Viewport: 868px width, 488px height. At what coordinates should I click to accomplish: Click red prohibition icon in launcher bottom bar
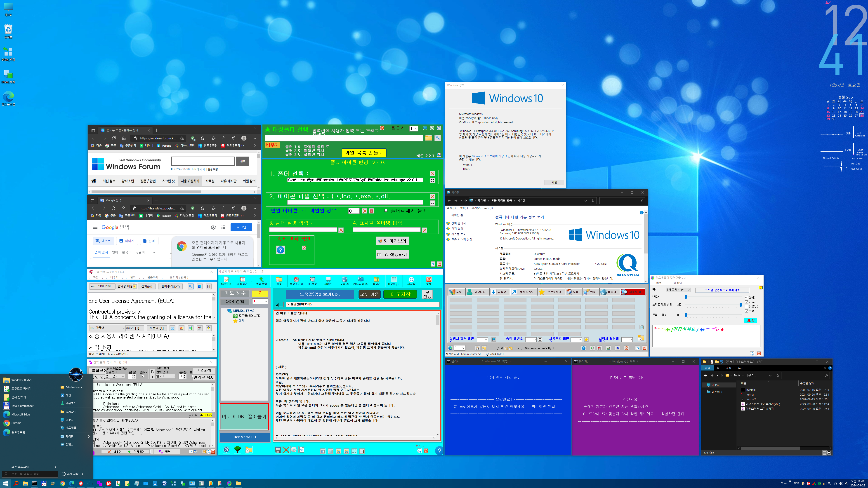[626, 348]
